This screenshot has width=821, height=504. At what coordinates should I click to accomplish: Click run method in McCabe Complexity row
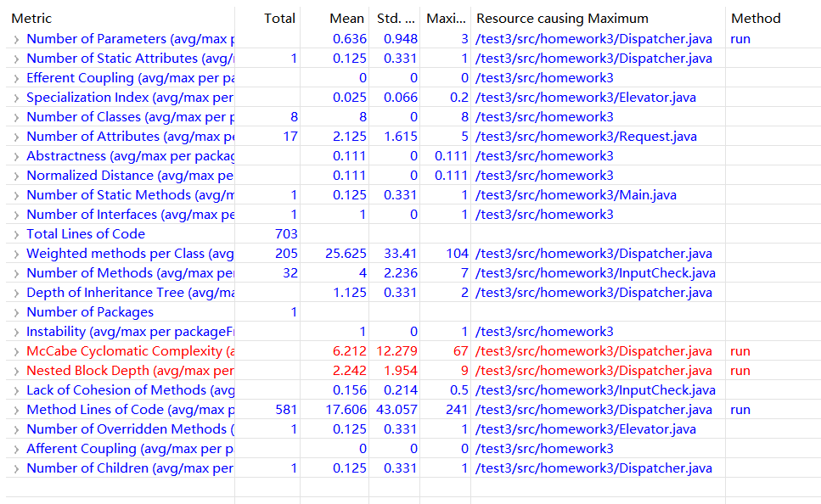pyautogui.click(x=739, y=351)
